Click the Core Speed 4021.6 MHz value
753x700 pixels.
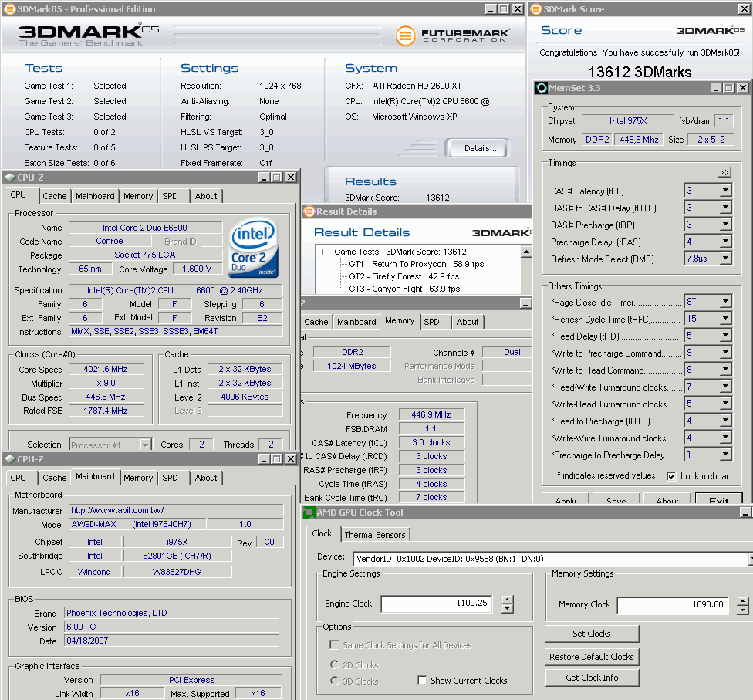tap(106, 369)
